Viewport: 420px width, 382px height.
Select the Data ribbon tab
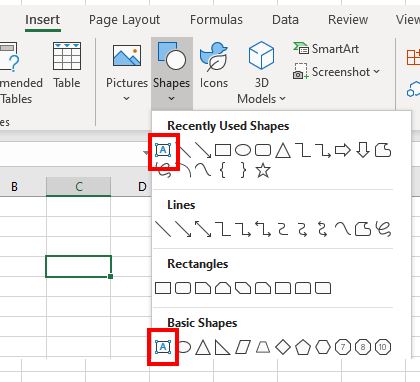click(x=285, y=20)
